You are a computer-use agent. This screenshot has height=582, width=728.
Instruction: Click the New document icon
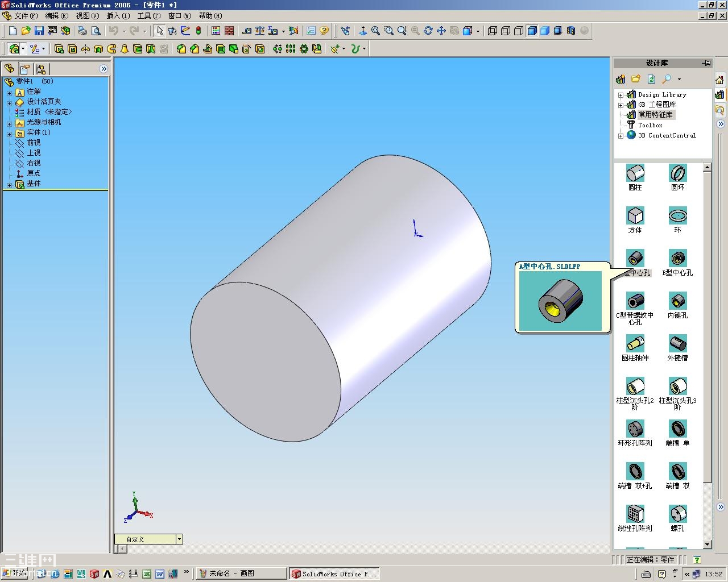click(13, 31)
